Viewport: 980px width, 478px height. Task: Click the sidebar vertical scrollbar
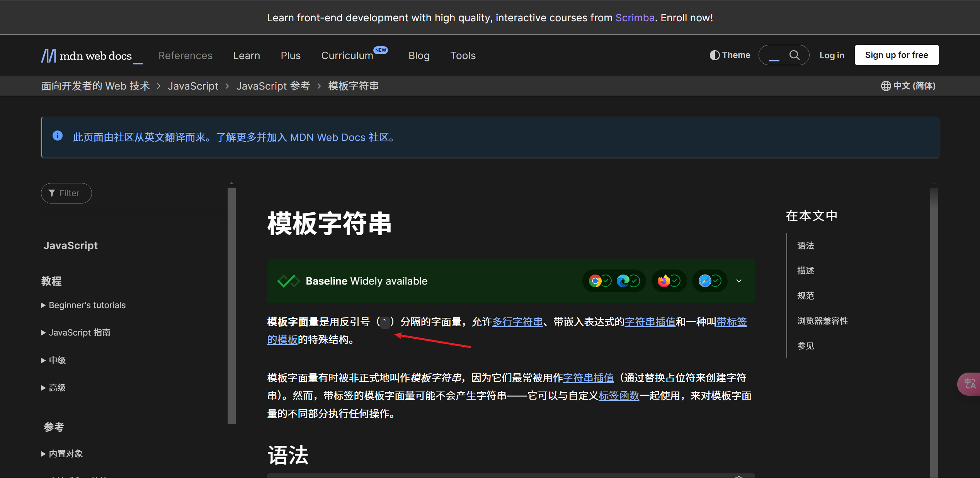pos(231,305)
